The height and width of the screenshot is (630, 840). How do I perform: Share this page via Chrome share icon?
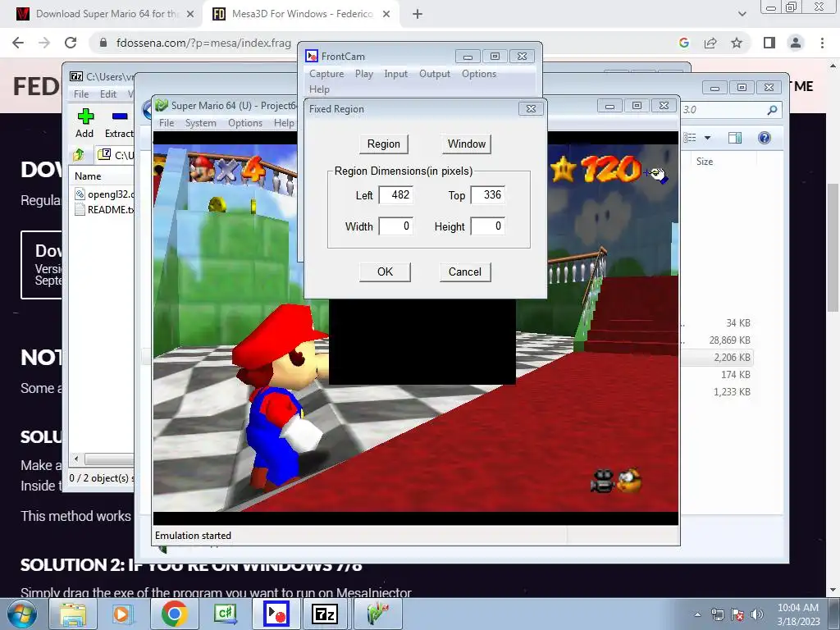(710, 43)
